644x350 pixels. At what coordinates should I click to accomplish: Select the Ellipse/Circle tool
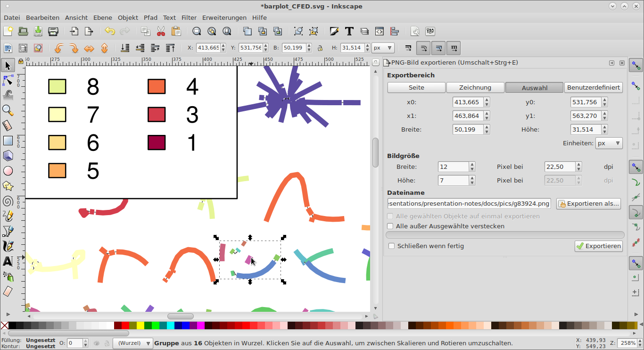pos(8,171)
